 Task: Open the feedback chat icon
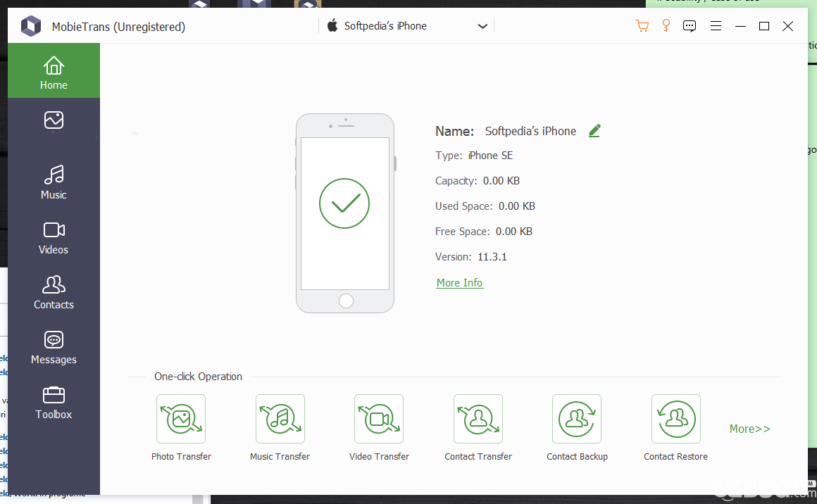coord(690,26)
